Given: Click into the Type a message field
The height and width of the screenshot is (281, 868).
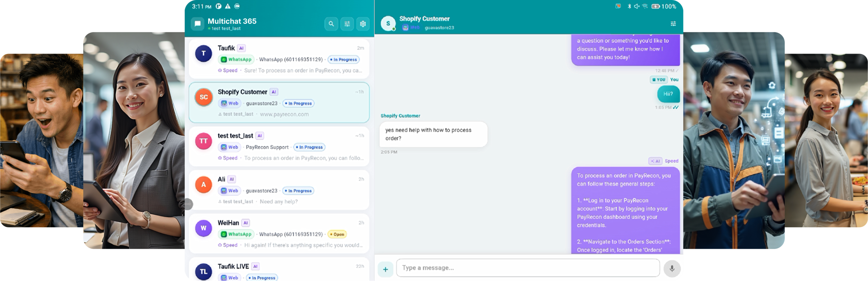Looking at the screenshot, I should click(x=528, y=268).
